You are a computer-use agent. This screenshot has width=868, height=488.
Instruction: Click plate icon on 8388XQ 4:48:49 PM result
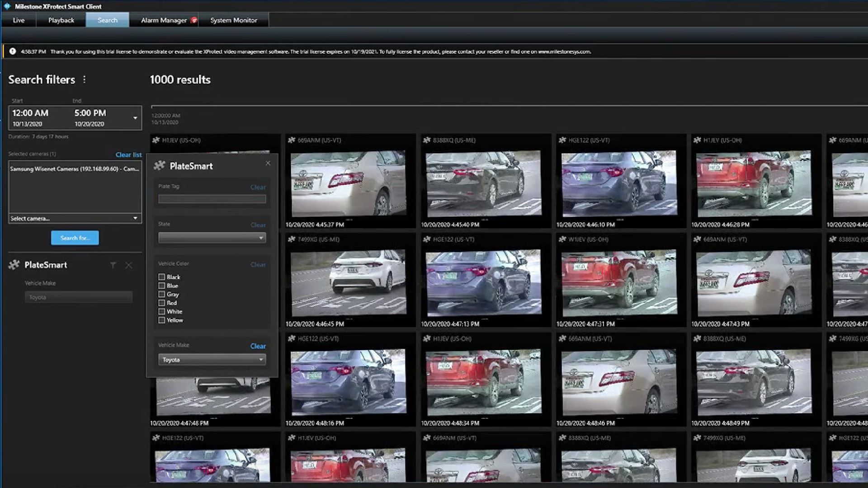698,338
